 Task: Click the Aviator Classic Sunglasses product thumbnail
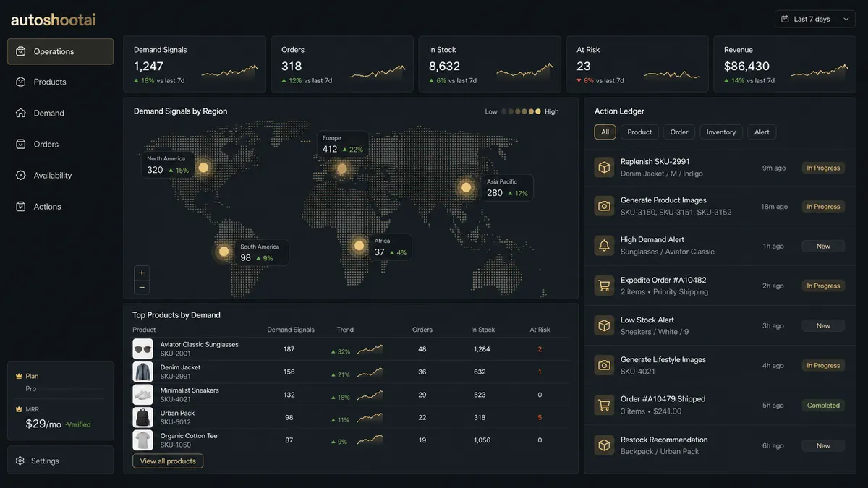tap(142, 349)
